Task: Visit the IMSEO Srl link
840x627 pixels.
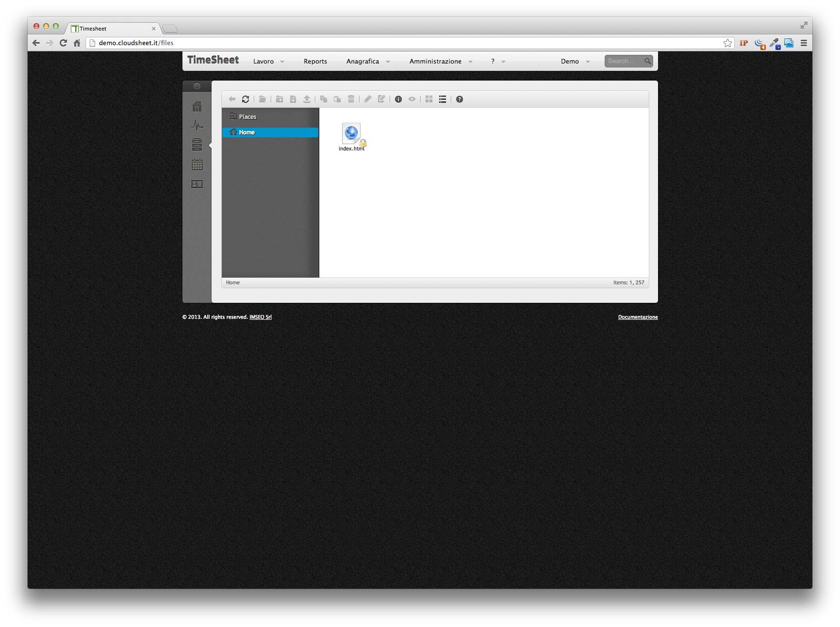Action: click(260, 316)
